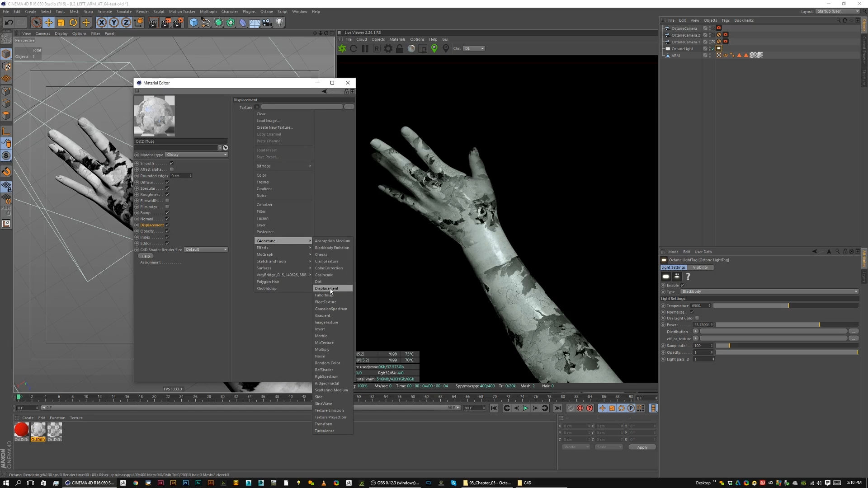
Task: Pause the Octane Live Viewer render
Action: pyautogui.click(x=365, y=48)
